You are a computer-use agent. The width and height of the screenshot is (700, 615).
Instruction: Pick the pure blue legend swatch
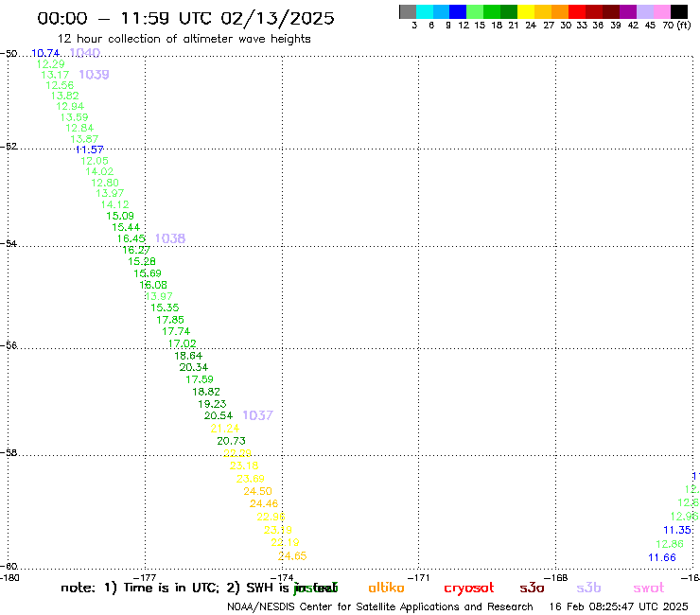458,11
